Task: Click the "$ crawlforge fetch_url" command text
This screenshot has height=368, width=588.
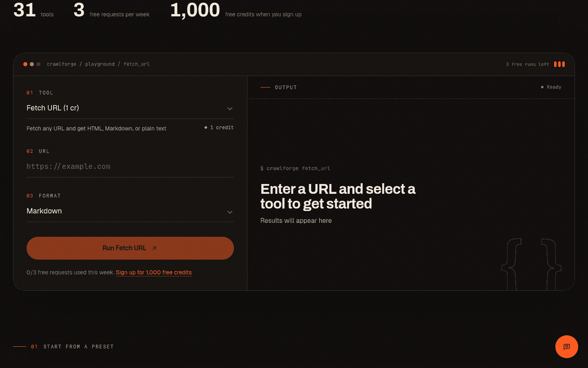Action: (295, 168)
